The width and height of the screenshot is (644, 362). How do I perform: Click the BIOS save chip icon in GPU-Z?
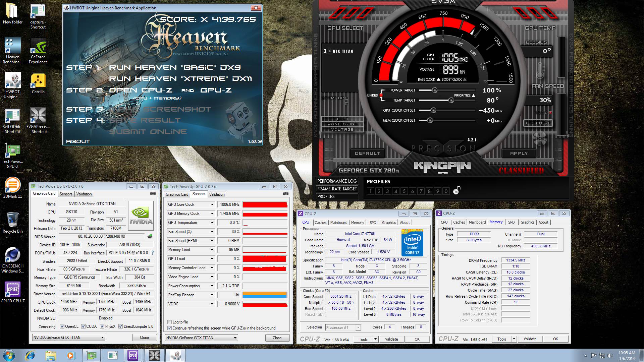[x=150, y=236]
